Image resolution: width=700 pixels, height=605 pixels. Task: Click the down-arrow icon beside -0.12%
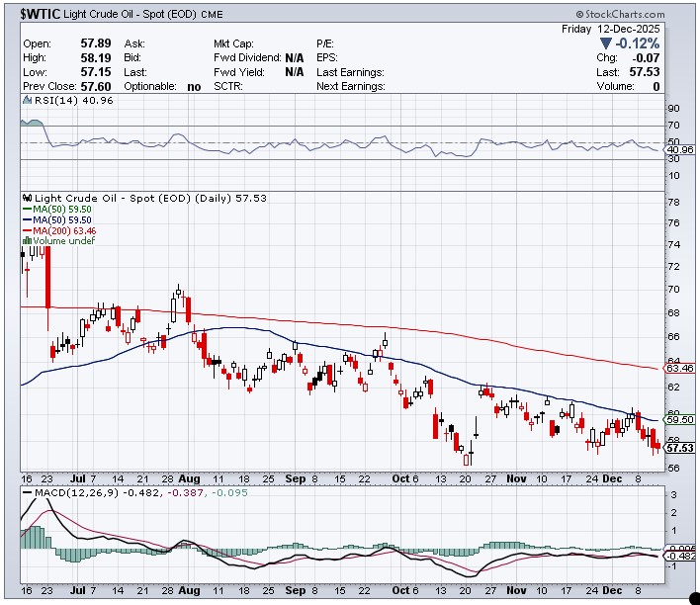click(606, 45)
